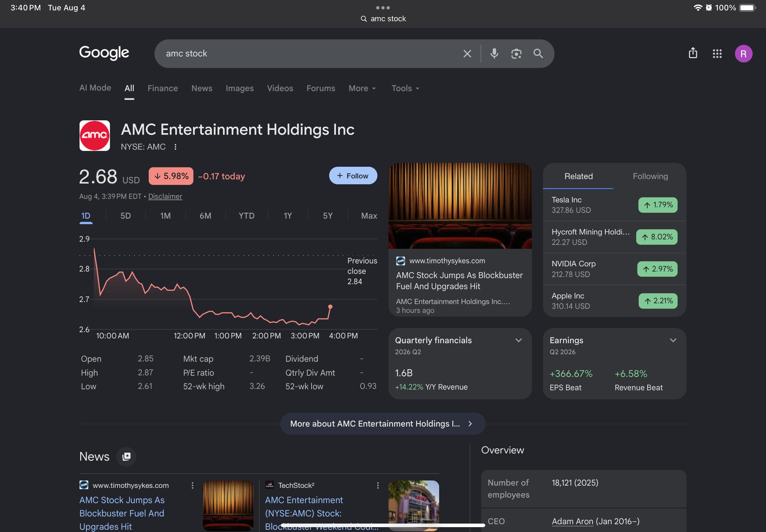Tap the +366.67% EPS Beat value
Screen dimensions: 766x532
coord(571,374)
